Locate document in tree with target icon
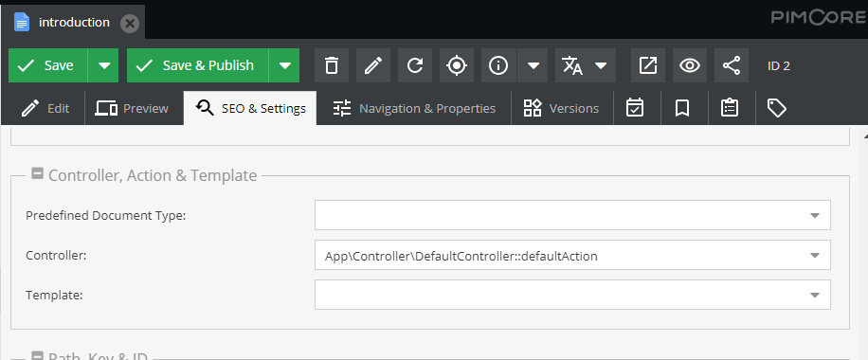Screen dimensions: 868x360 click(457, 65)
